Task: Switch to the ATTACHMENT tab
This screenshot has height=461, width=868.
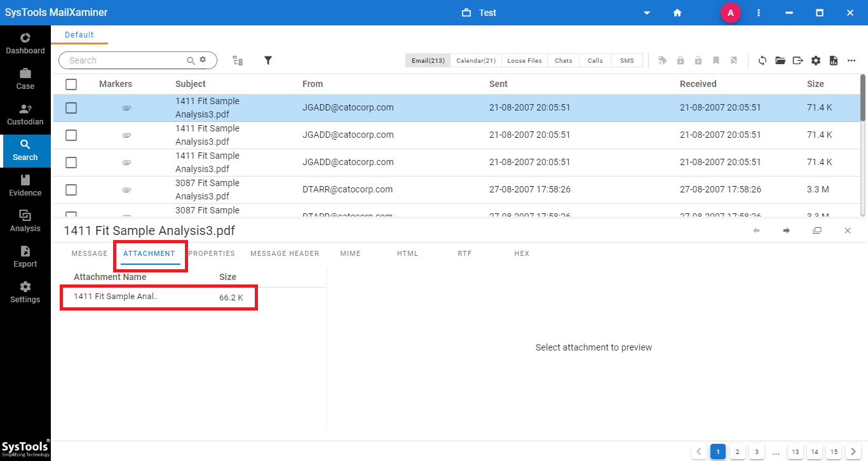Action: [x=149, y=253]
